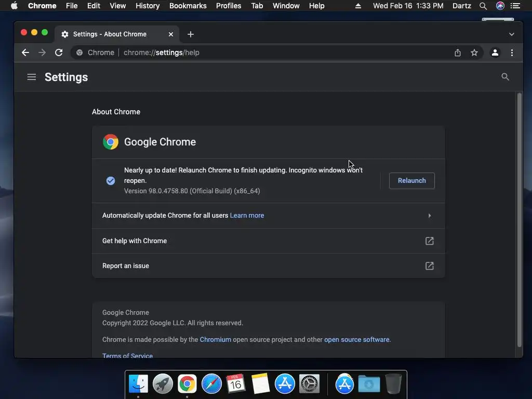Image resolution: width=532 pixels, height=399 pixels.
Task: Click the Chrome app menu in menu bar
Action: tap(42, 6)
